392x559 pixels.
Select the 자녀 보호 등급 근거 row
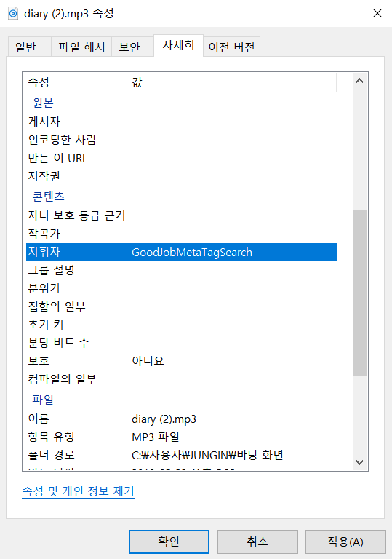181,215
